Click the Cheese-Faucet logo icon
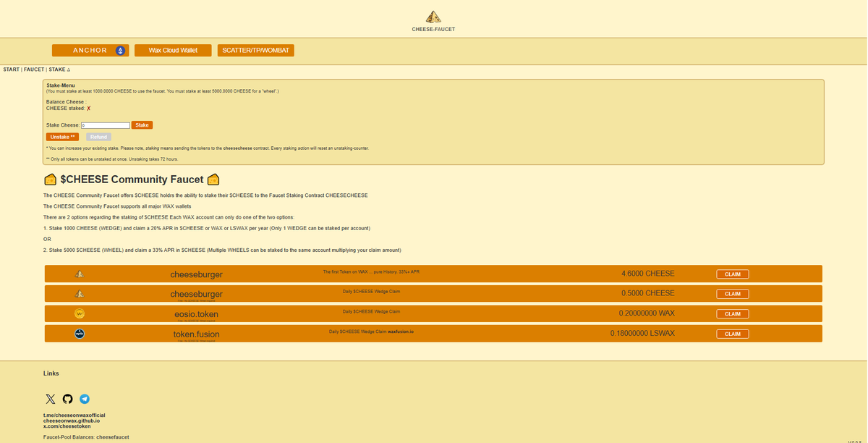Screen dimensions: 868x443 433,17
